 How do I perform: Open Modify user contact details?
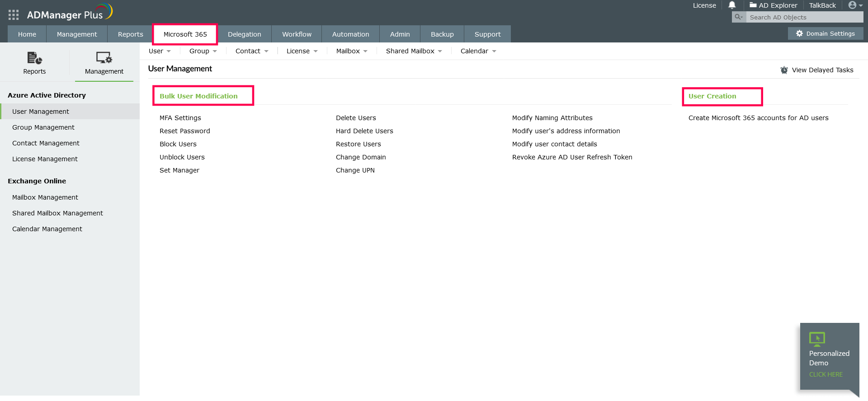coord(555,144)
